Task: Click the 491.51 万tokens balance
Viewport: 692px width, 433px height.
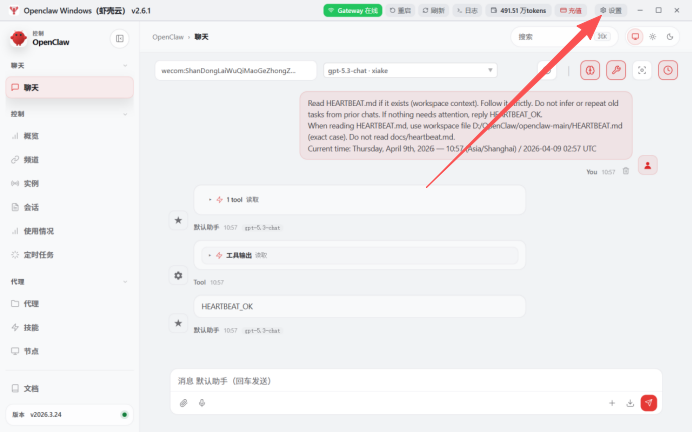Action: tap(519, 11)
